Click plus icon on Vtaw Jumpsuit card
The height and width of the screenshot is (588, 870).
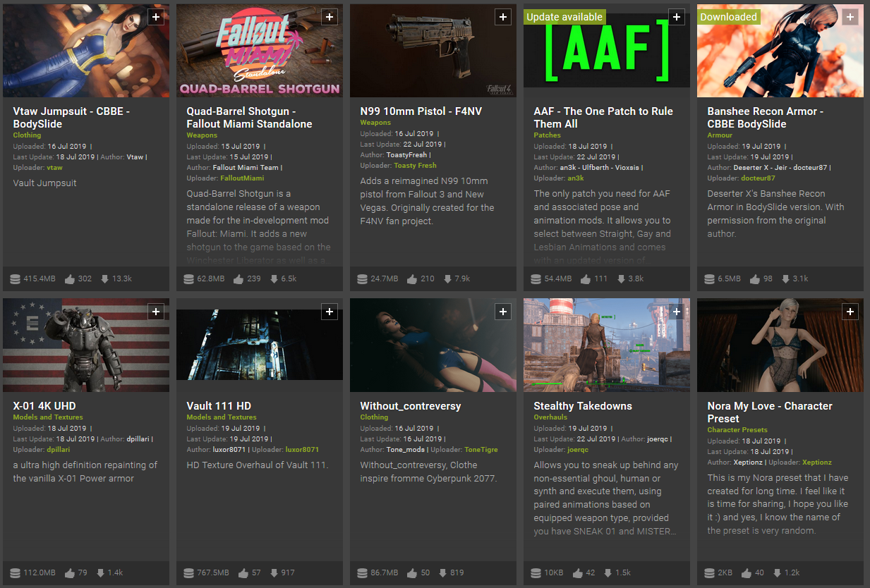156,17
